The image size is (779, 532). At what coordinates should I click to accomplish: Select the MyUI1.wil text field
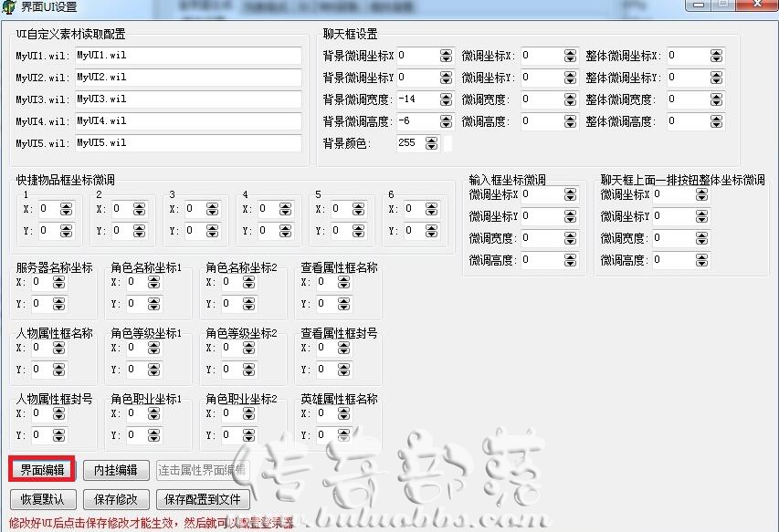pyautogui.click(x=188, y=55)
